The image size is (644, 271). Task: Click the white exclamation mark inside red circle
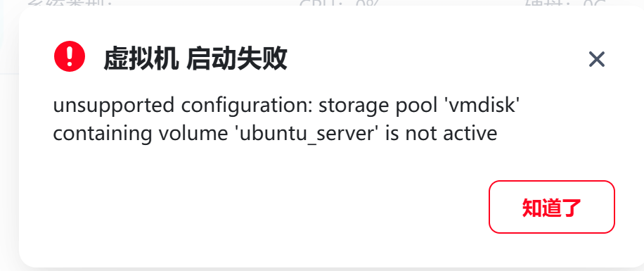pos(70,56)
